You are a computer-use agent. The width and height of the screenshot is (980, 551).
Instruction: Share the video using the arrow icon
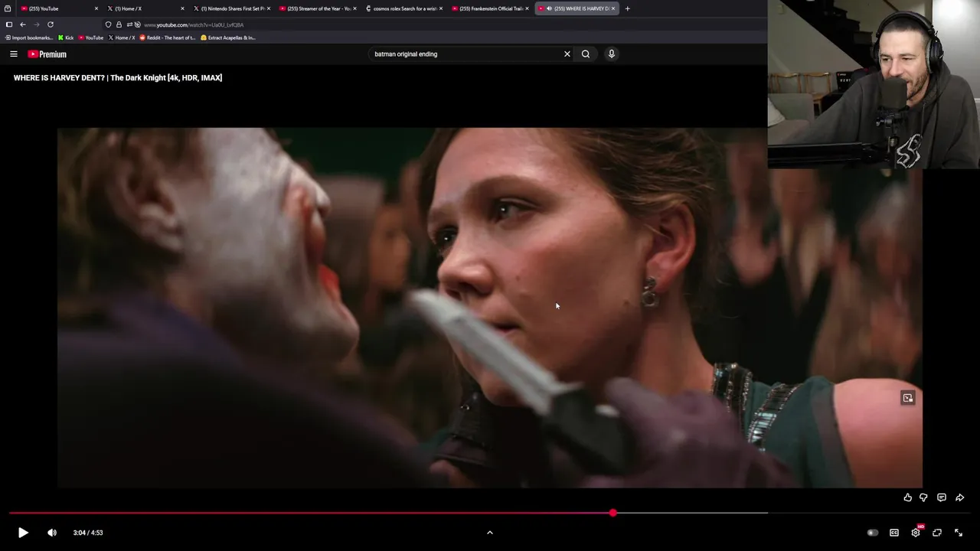pos(959,497)
